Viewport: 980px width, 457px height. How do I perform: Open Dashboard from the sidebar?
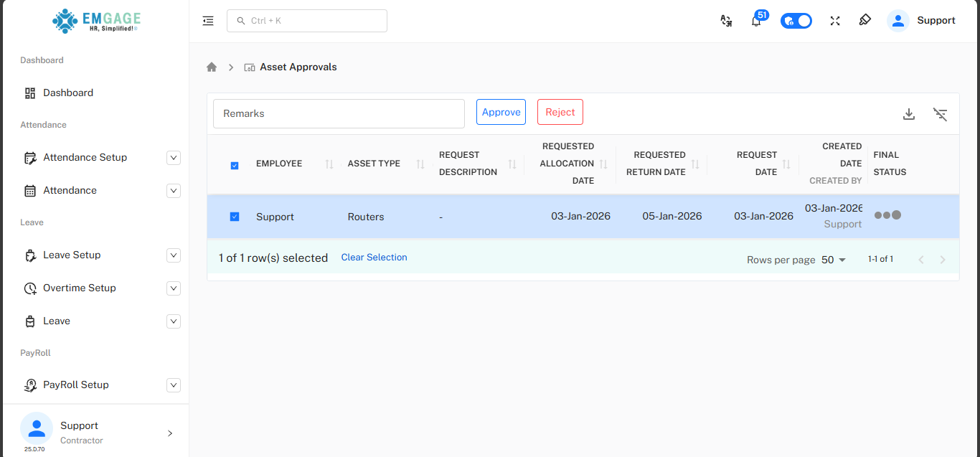point(68,93)
